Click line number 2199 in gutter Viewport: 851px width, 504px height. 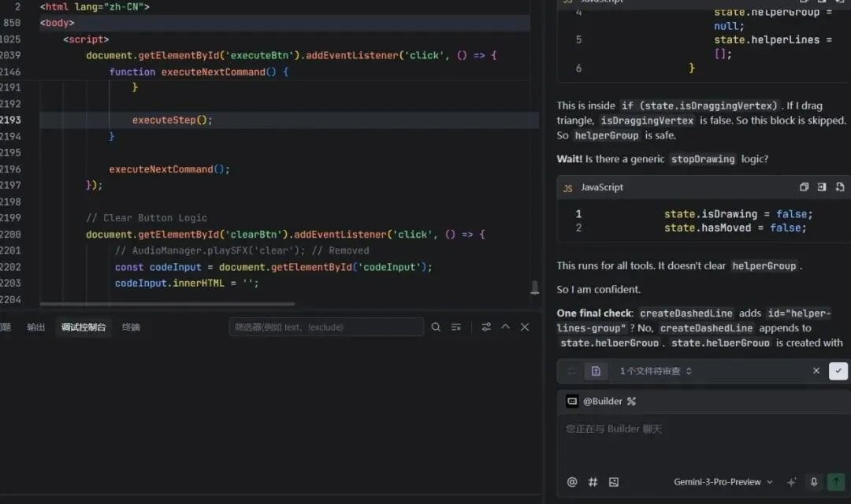10,217
